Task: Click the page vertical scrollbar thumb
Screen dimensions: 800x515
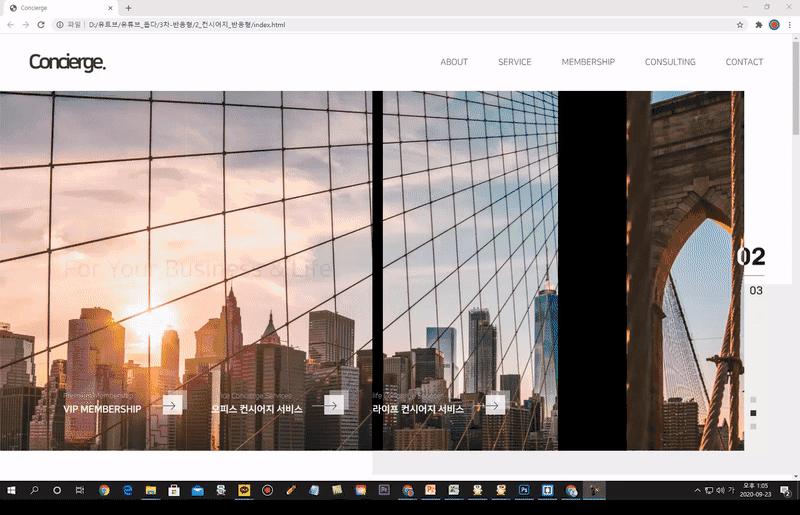Action: (x=795, y=88)
